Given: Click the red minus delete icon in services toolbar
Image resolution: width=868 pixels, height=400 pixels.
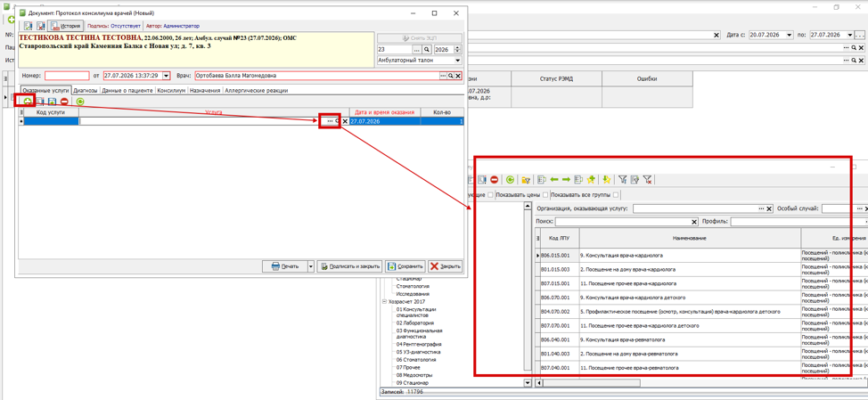Looking at the screenshot, I should click(x=65, y=102).
